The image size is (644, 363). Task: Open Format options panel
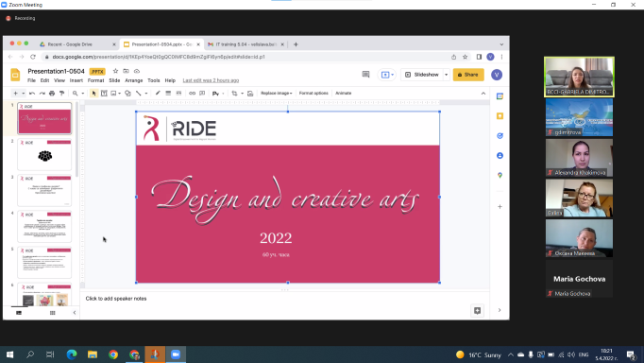pos(314,94)
